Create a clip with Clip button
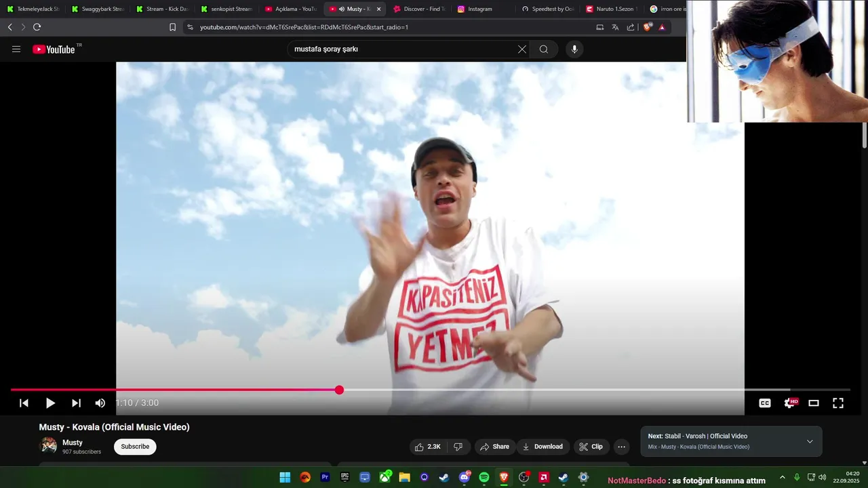Screen dimensions: 868x488 tap(591, 447)
